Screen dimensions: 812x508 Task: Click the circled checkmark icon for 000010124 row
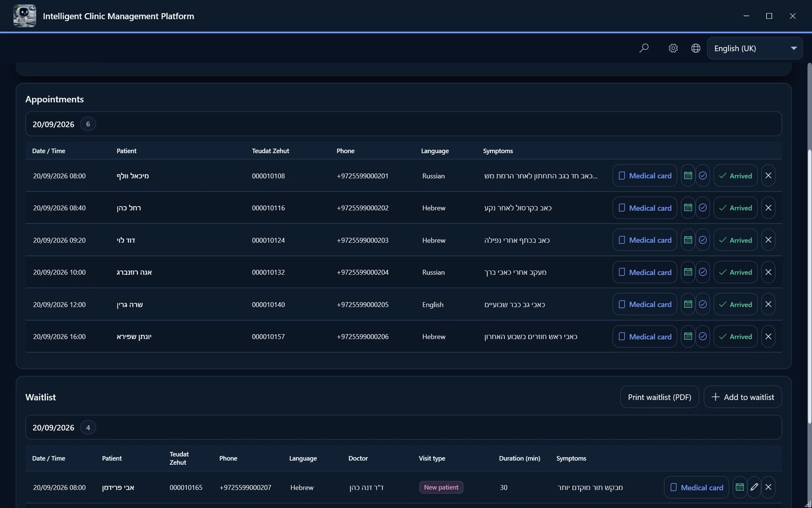click(x=703, y=240)
